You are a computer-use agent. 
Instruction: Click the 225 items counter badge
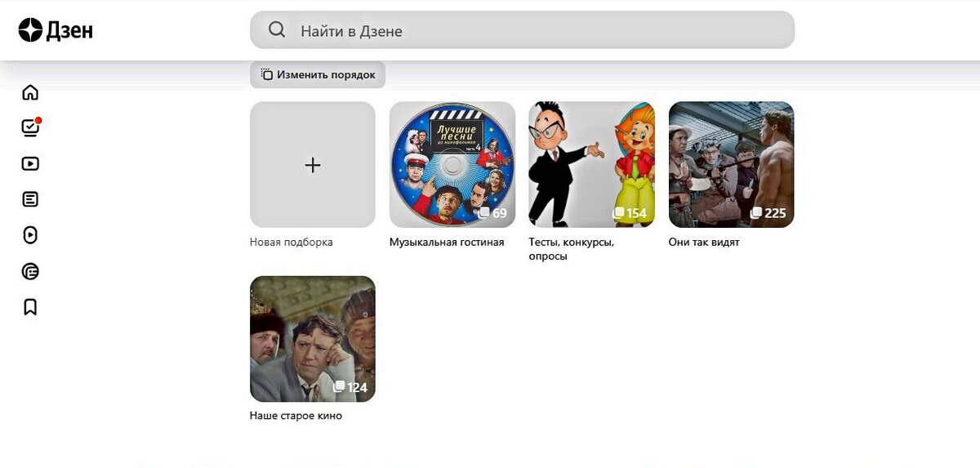point(768,213)
